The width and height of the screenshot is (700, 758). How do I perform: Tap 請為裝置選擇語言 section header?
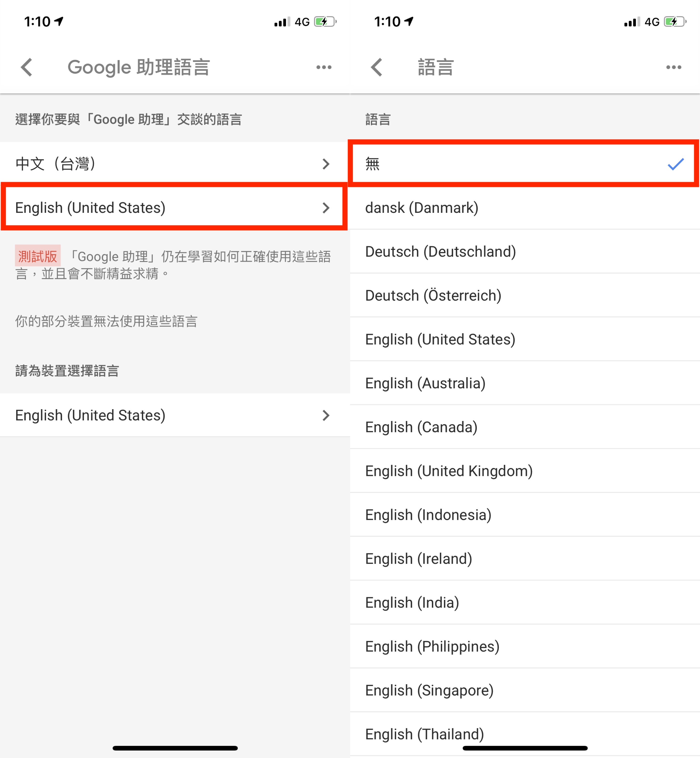[67, 371]
